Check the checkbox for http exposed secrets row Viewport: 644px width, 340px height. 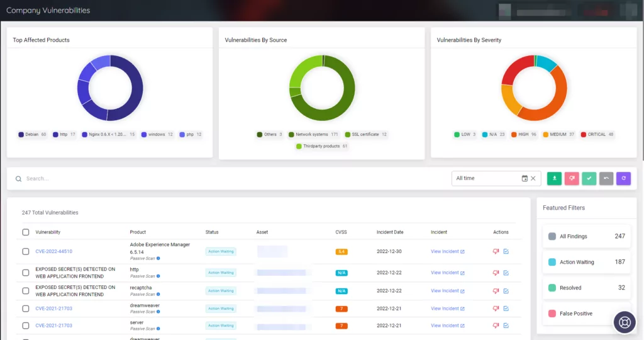[x=25, y=273]
